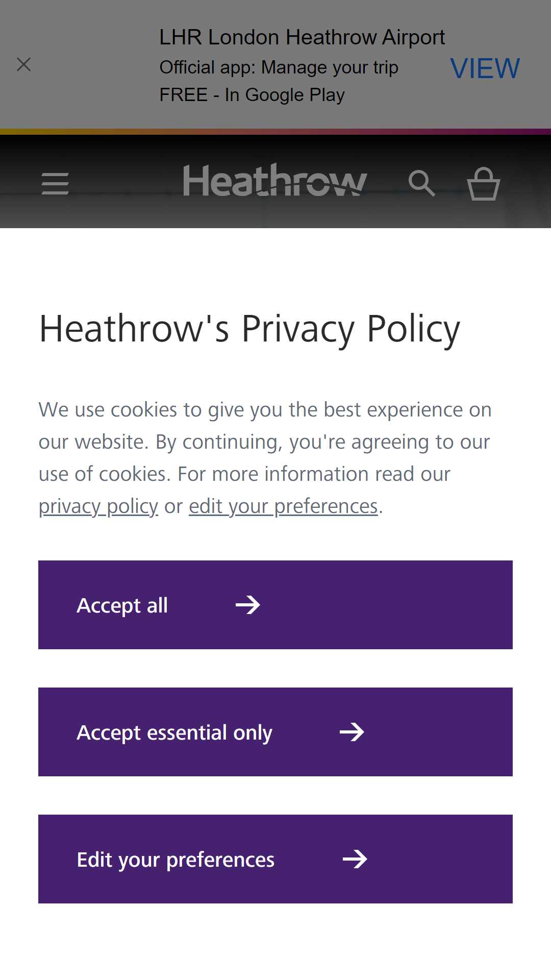Tap VIEW to open the app listing
This screenshot has width=551, height=980.
click(x=485, y=68)
